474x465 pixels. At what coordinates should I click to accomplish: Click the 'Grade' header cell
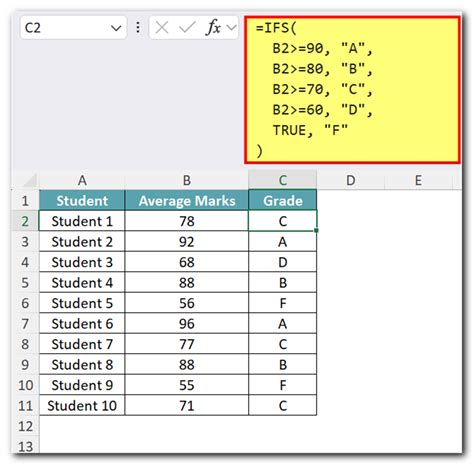tap(283, 201)
